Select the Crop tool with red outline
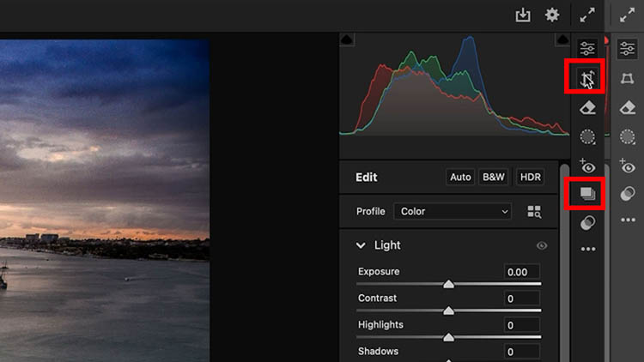 click(587, 79)
